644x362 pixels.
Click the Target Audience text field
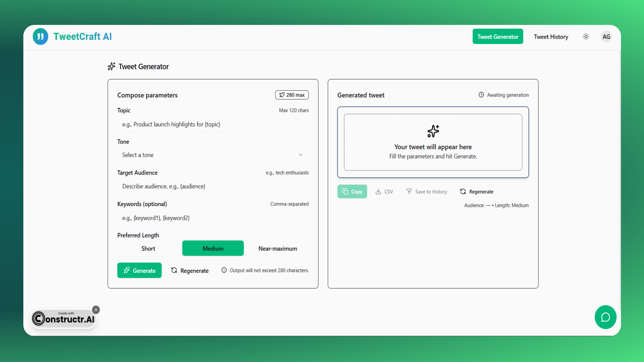tap(213, 186)
